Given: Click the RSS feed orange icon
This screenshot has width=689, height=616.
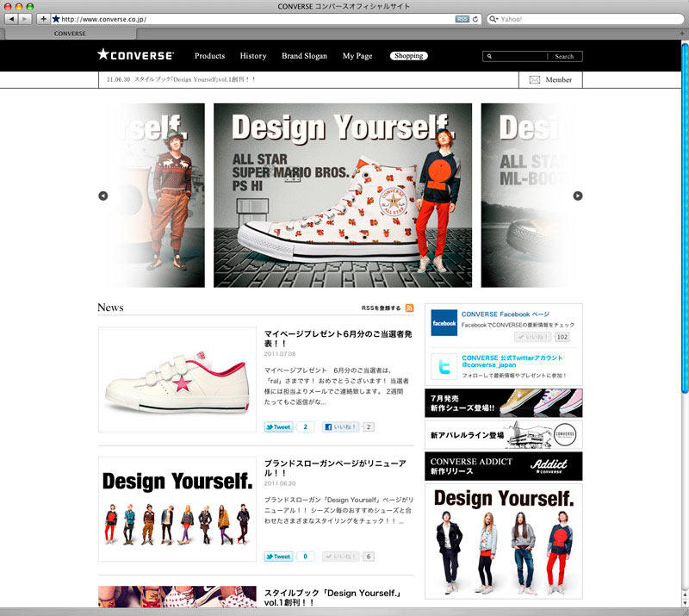Looking at the screenshot, I should tap(409, 308).
